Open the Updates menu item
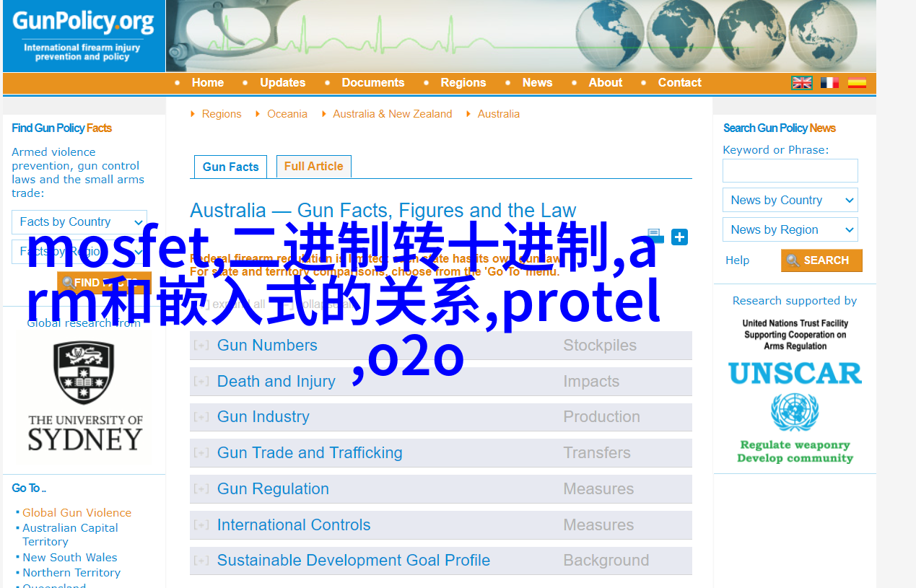The width and height of the screenshot is (916, 588). (283, 83)
